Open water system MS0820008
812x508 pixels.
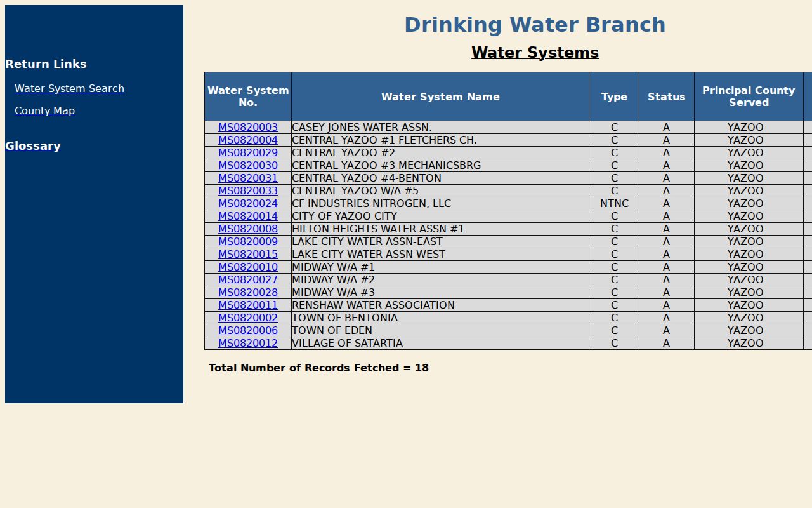[248, 229]
